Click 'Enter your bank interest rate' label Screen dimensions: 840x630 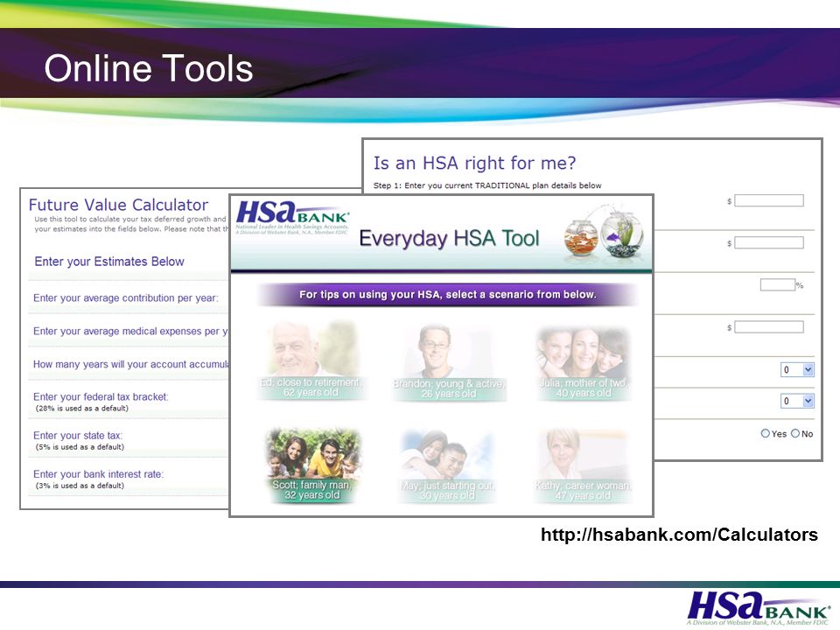[x=99, y=474]
